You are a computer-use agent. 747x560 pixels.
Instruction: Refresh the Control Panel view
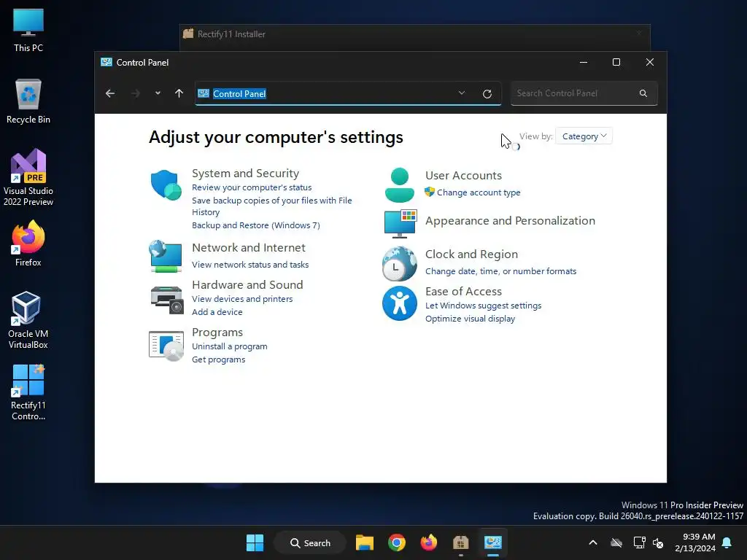tap(487, 94)
